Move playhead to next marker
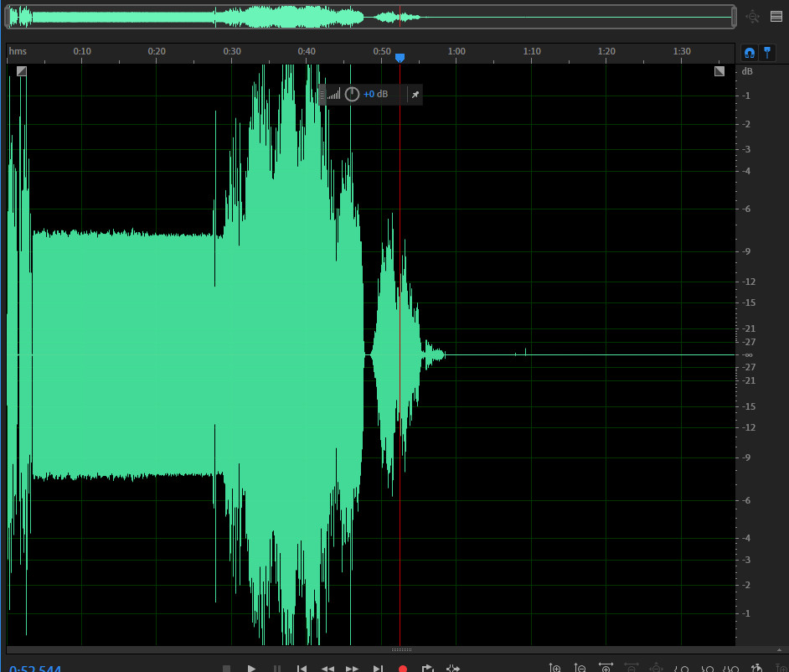Image resolution: width=789 pixels, height=672 pixels. pyautogui.click(x=378, y=669)
